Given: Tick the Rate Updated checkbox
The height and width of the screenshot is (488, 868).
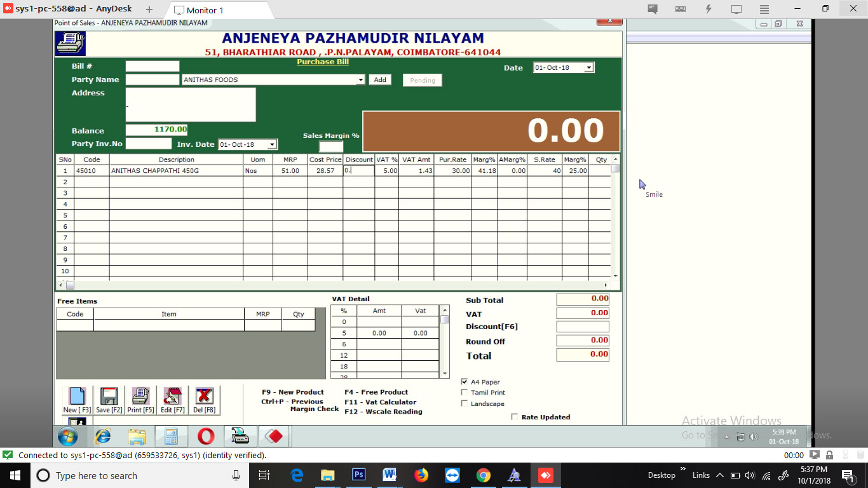Looking at the screenshot, I should click(x=515, y=417).
